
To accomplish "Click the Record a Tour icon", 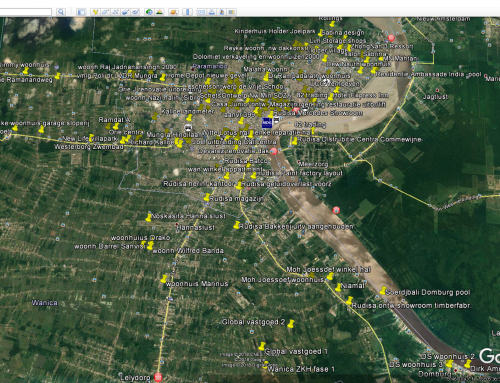I will pyautogui.click(x=135, y=12).
